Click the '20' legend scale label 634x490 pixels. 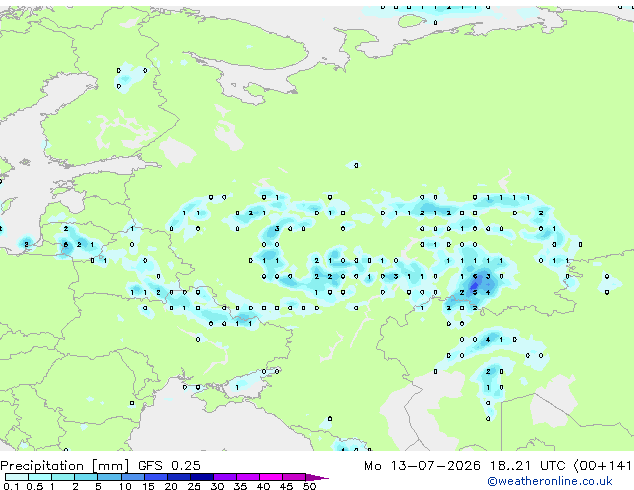click(x=171, y=486)
